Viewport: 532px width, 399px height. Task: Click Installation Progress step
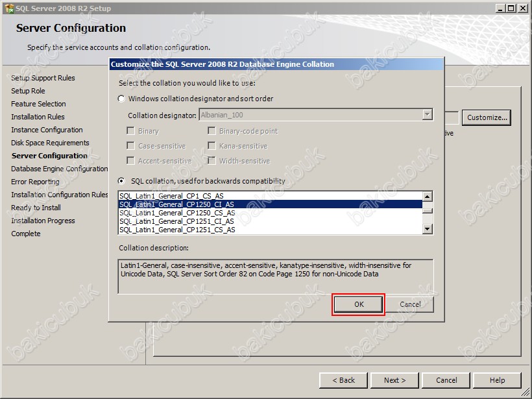pos(43,221)
